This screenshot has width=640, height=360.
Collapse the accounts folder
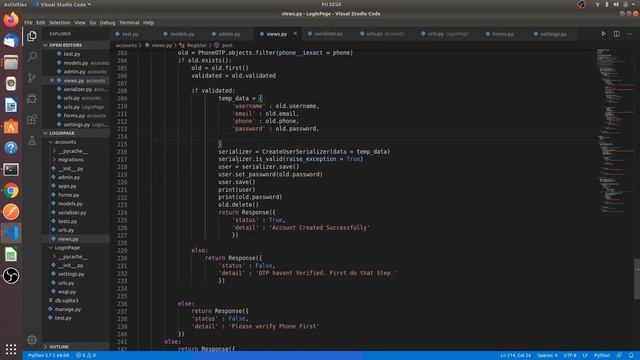[65, 142]
